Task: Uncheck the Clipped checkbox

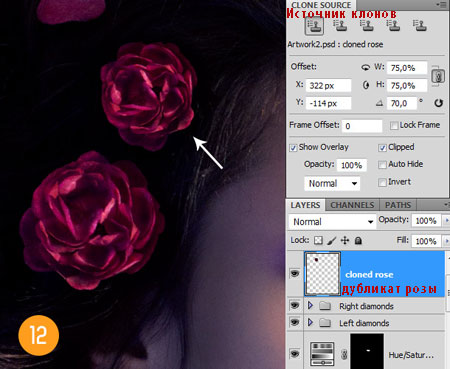Action: [382, 148]
